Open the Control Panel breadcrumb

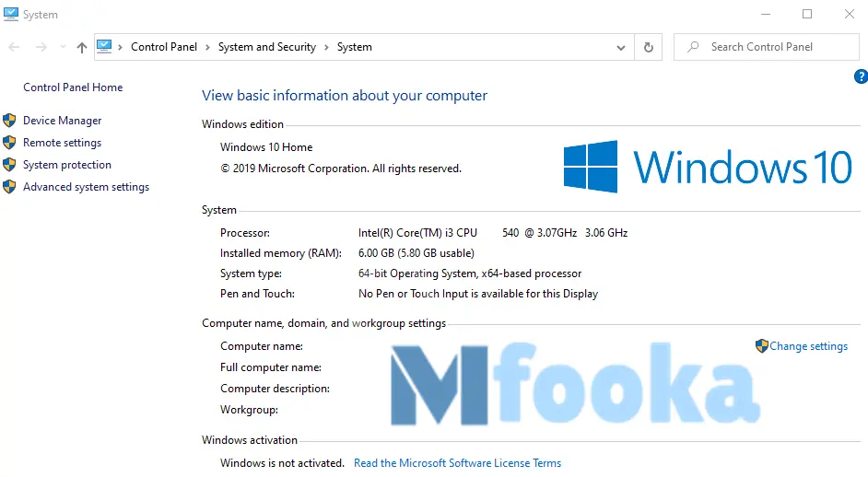click(x=164, y=47)
